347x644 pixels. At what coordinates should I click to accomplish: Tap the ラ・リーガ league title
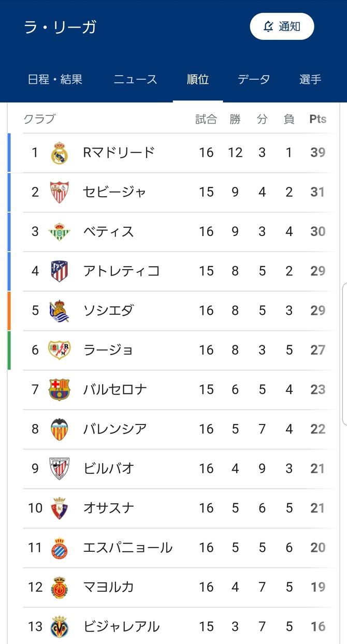tap(60, 27)
